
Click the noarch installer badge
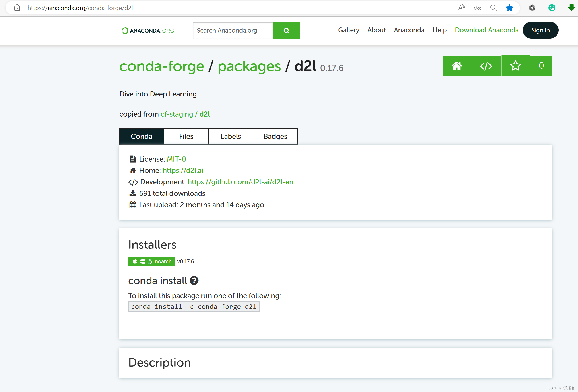point(151,261)
